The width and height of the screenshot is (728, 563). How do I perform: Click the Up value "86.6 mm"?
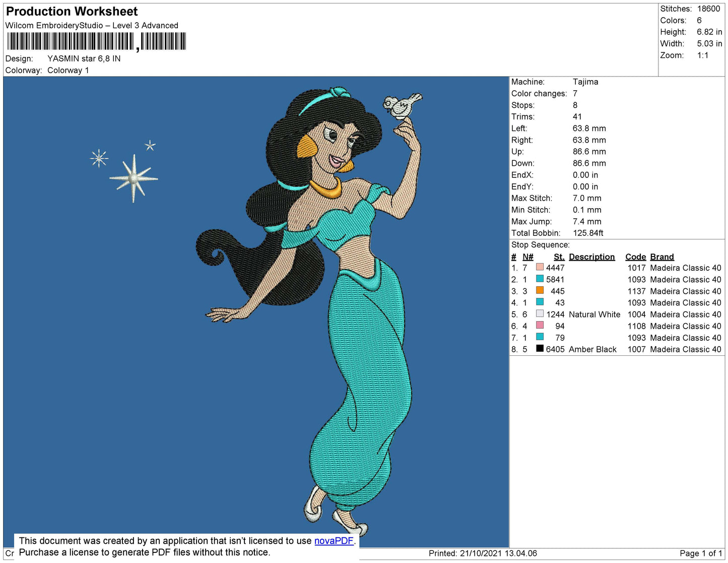[589, 152]
